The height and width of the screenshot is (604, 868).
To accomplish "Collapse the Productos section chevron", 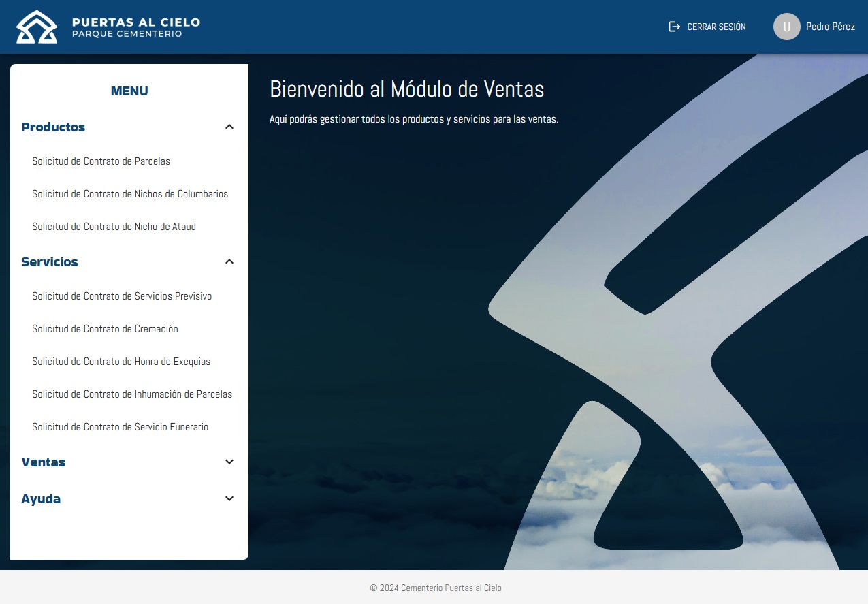I will 229,127.
